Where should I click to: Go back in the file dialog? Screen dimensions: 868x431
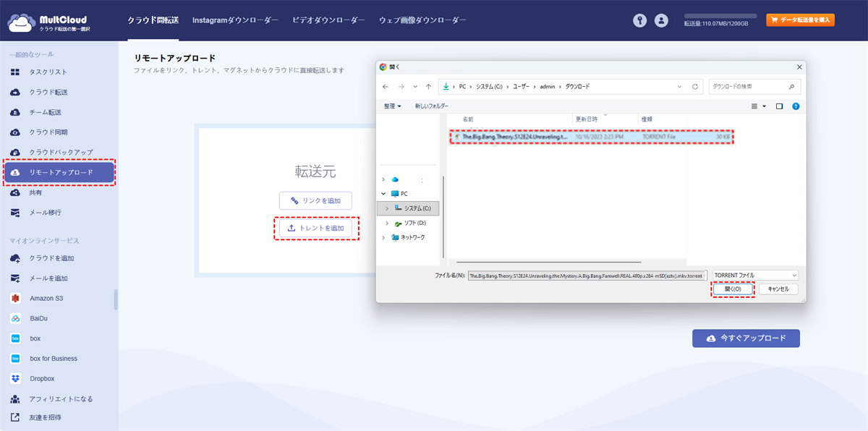(x=386, y=86)
